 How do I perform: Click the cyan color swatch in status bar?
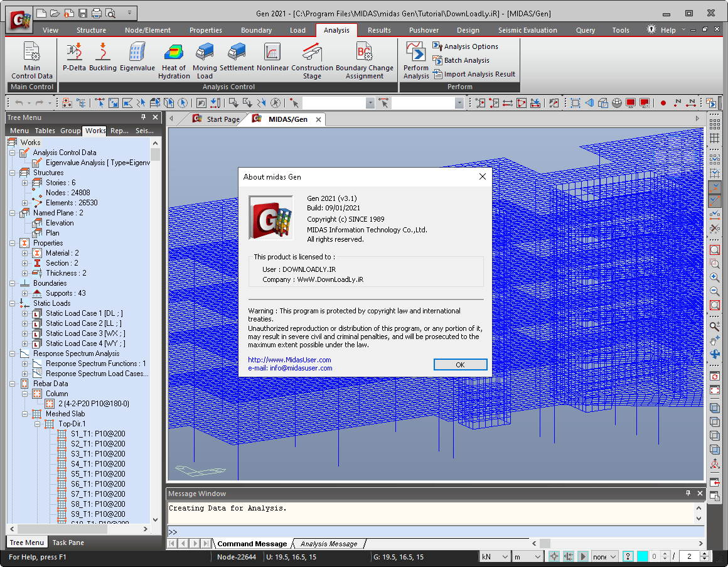(x=642, y=556)
